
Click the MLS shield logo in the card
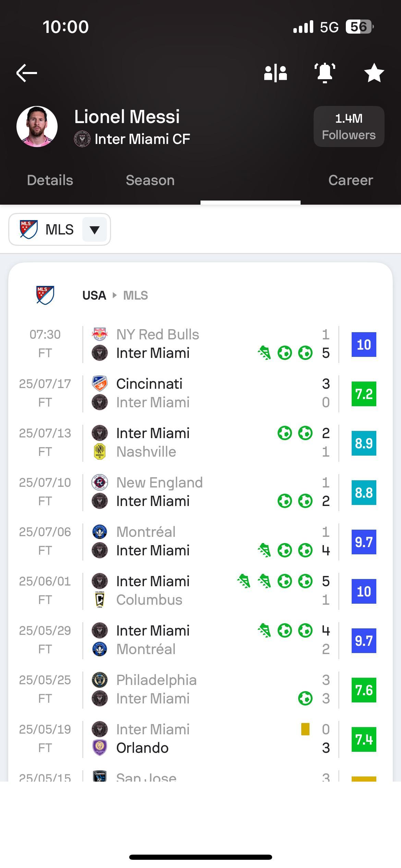click(x=45, y=295)
